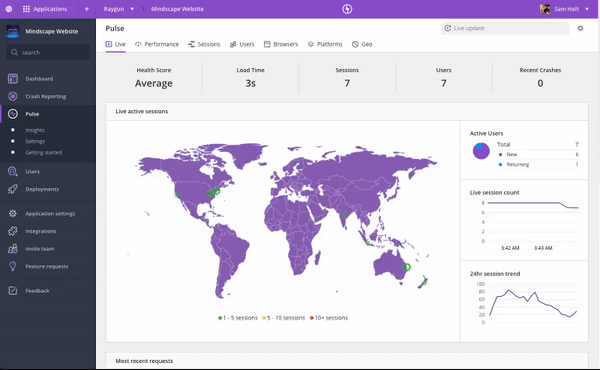Click the Health Score Average tile
600x370 pixels.
click(154, 78)
